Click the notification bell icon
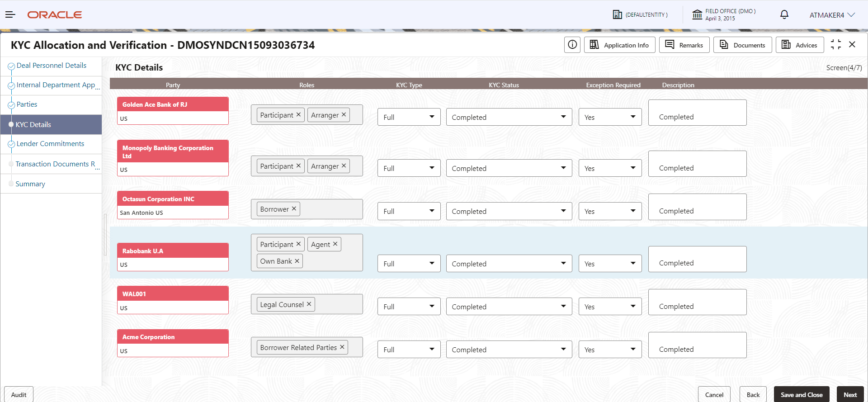This screenshot has height=402, width=868. coord(784,15)
